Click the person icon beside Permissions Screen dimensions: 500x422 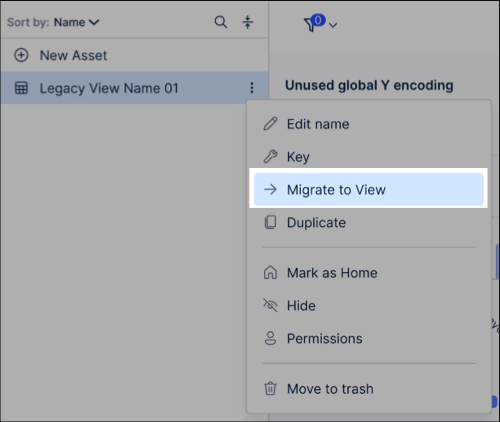(270, 338)
